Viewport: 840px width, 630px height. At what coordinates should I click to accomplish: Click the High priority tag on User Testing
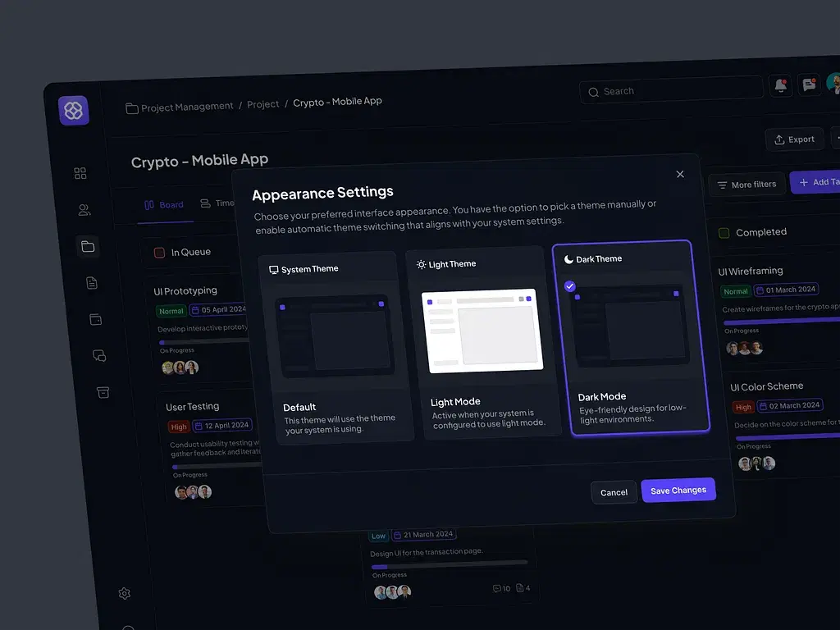tap(179, 427)
